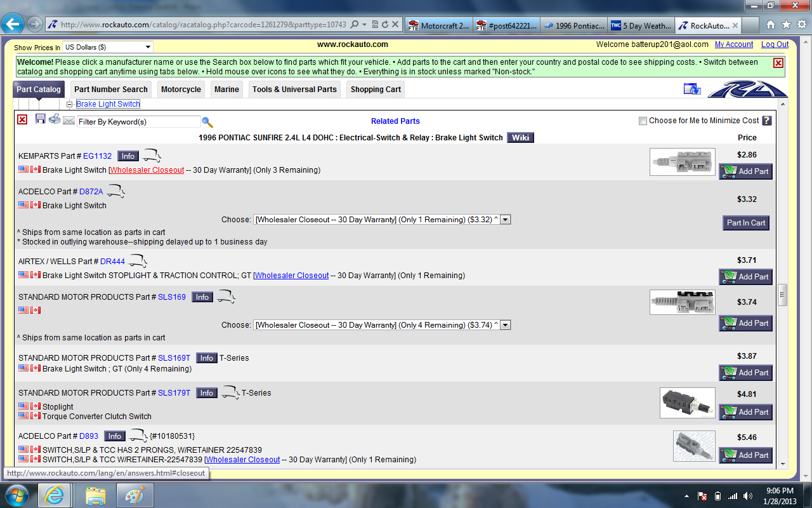Screen dimensions: 812x508
Task: Open Paint from the taskbar
Action: point(134,495)
